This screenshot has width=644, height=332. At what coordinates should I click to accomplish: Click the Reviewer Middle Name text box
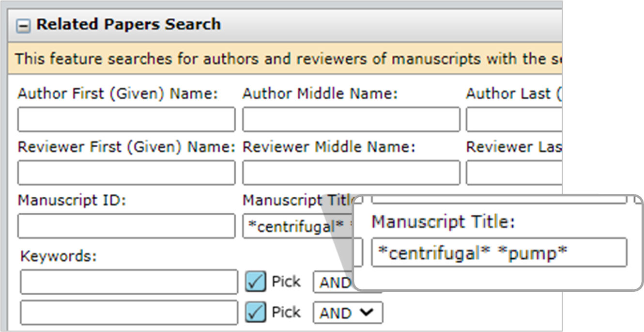pyautogui.click(x=351, y=173)
